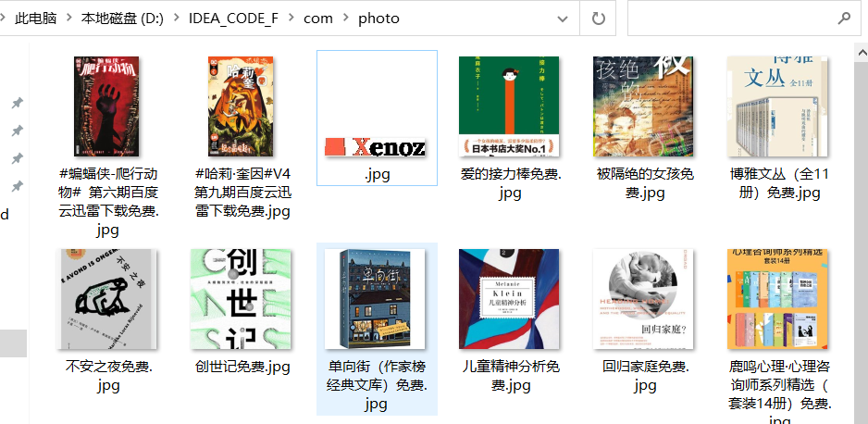Viewport: 868px width, 424px height.
Task: Click file name 创世记免费.jpg
Action: tap(242, 367)
